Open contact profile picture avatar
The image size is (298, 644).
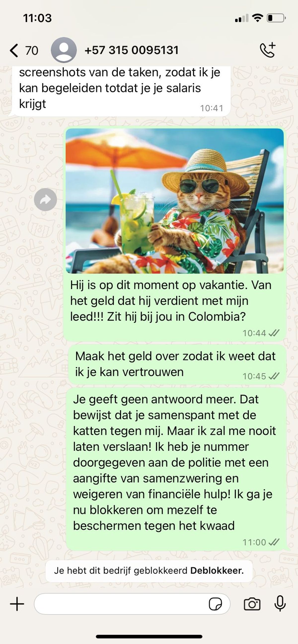pyautogui.click(x=64, y=50)
